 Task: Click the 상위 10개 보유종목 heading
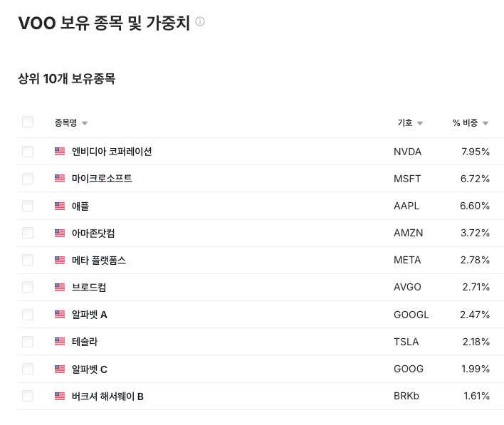coord(66,79)
